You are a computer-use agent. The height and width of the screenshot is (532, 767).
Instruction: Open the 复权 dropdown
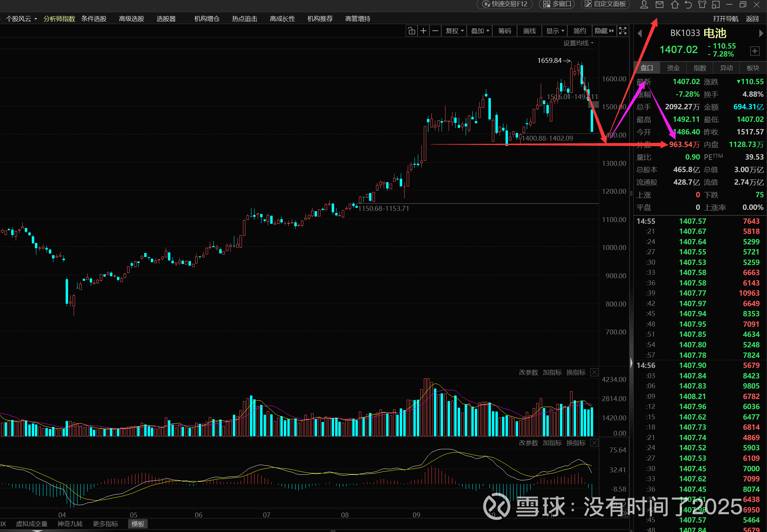click(454, 31)
